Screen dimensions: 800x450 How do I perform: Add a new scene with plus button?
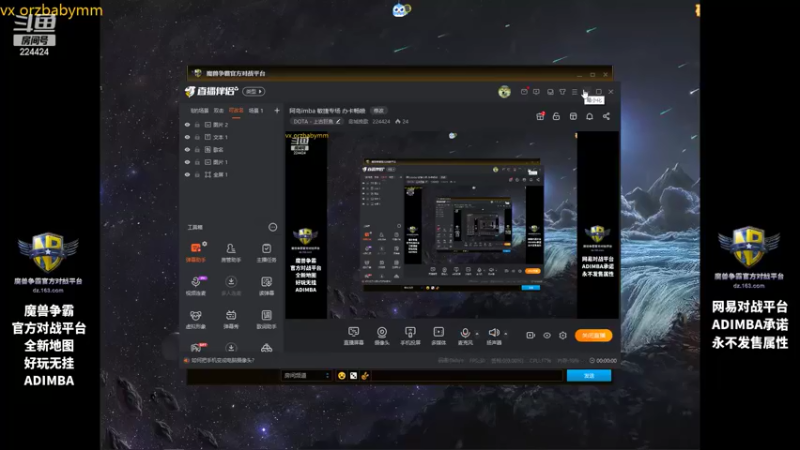277,110
